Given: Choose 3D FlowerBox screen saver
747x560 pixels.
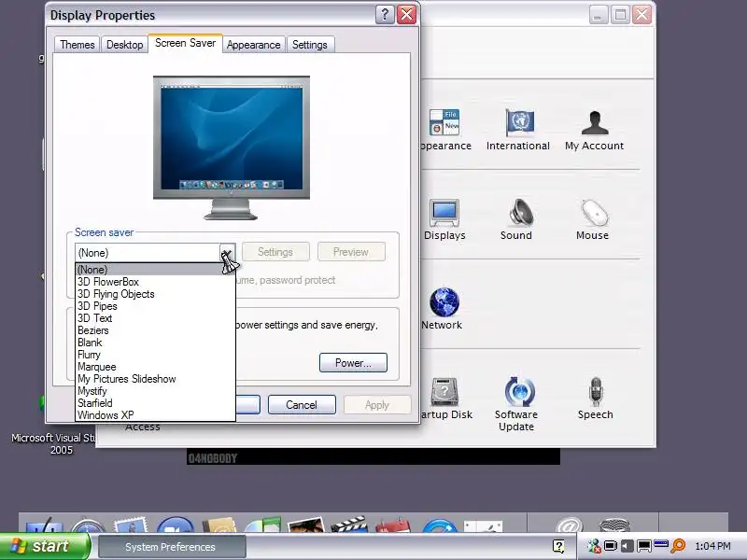Looking at the screenshot, I should coord(155,282).
